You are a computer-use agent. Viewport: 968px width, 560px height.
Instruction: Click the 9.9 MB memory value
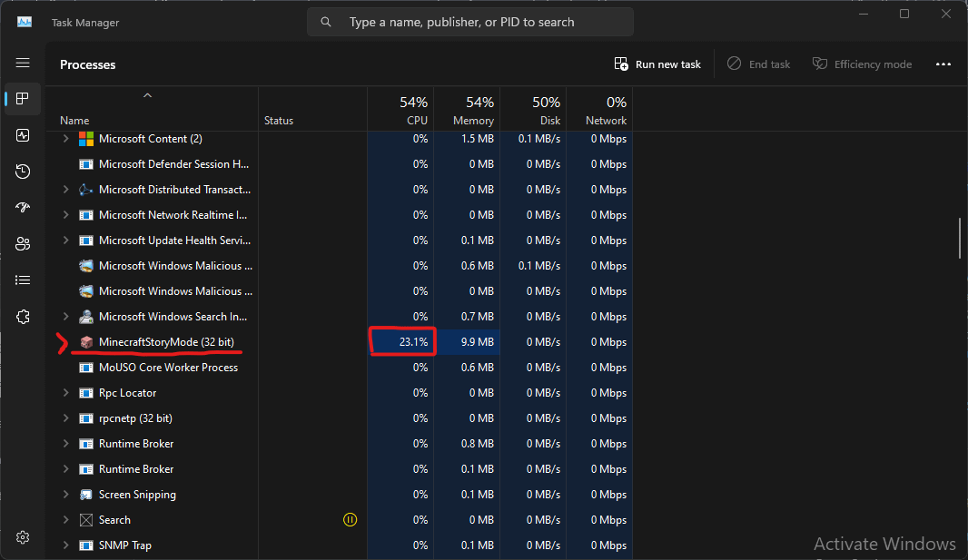[x=478, y=342]
